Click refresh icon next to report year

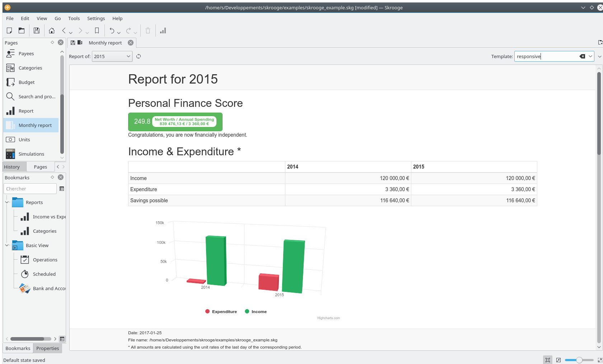[x=139, y=56]
